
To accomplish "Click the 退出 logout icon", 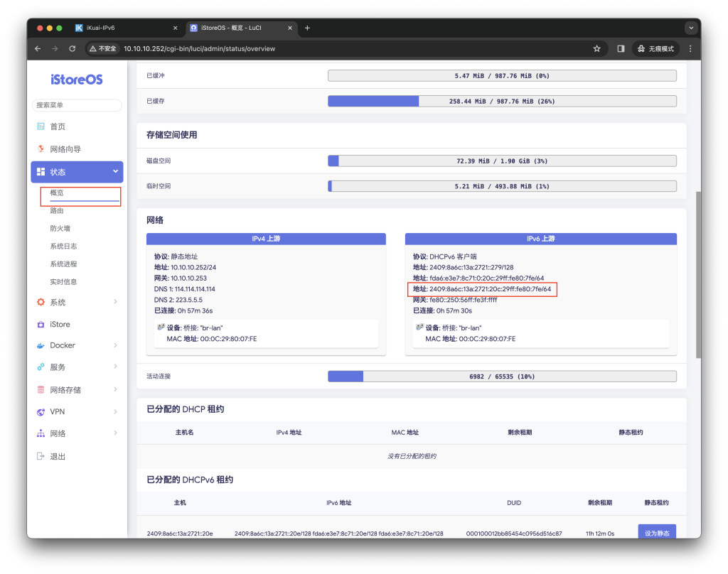I will [41, 456].
